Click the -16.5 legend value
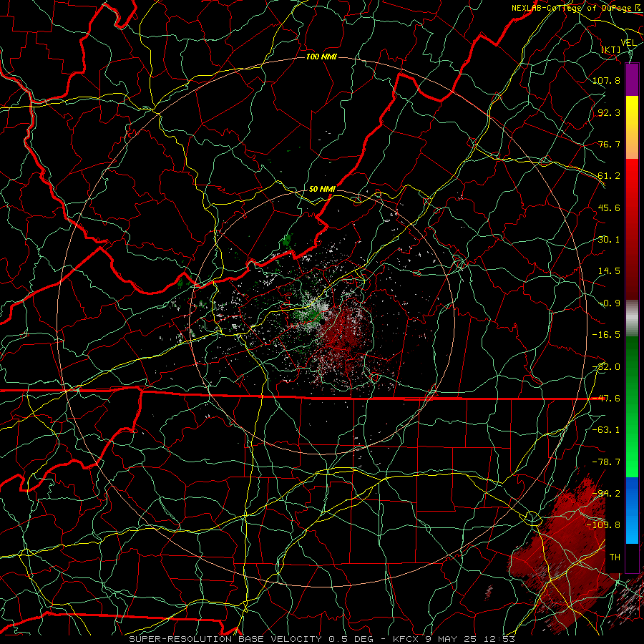644x644 pixels. (x=606, y=335)
